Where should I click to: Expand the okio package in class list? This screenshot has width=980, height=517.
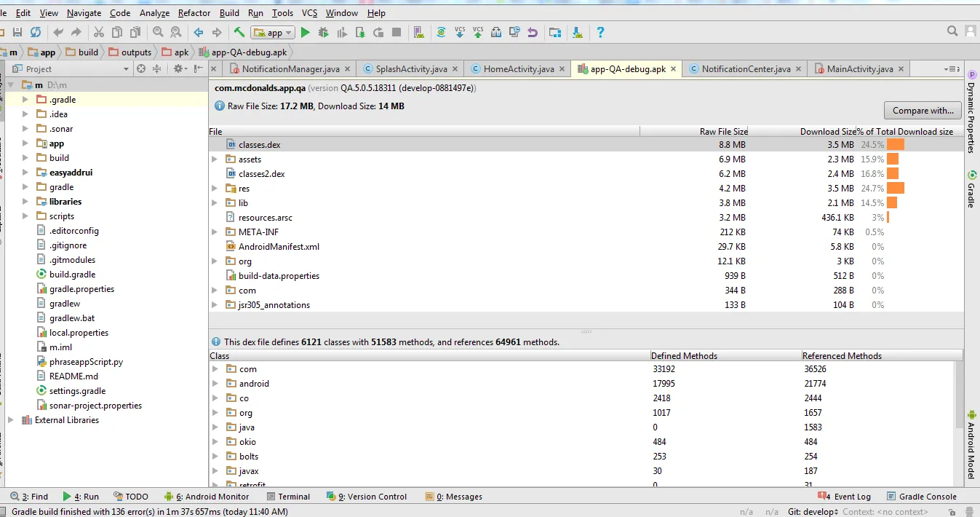pyautogui.click(x=215, y=441)
